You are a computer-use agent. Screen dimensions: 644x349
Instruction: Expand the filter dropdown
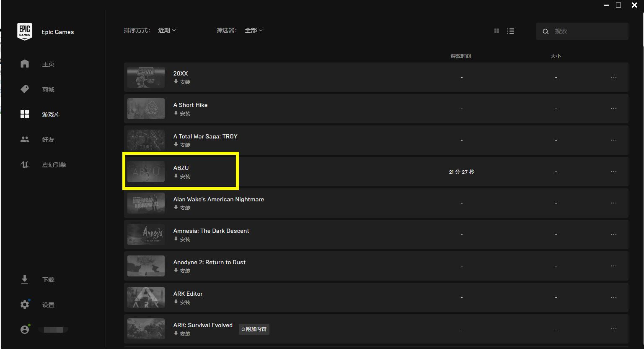tap(253, 30)
